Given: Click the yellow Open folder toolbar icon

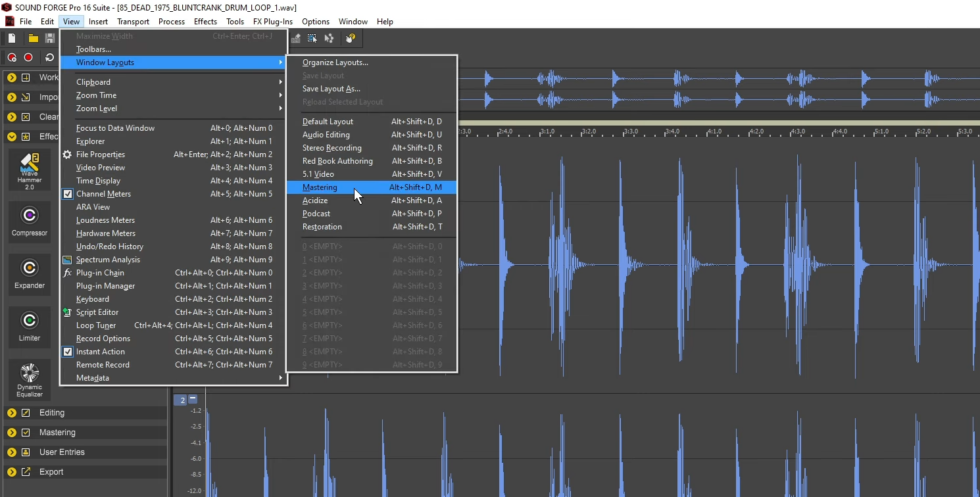Looking at the screenshot, I should click(33, 38).
